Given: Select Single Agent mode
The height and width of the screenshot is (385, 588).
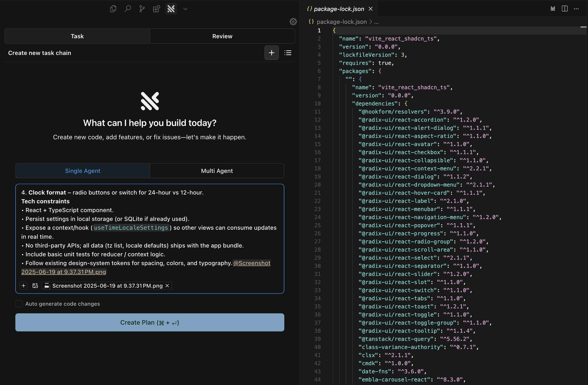Looking at the screenshot, I should pyautogui.click(x=83, y=171).
